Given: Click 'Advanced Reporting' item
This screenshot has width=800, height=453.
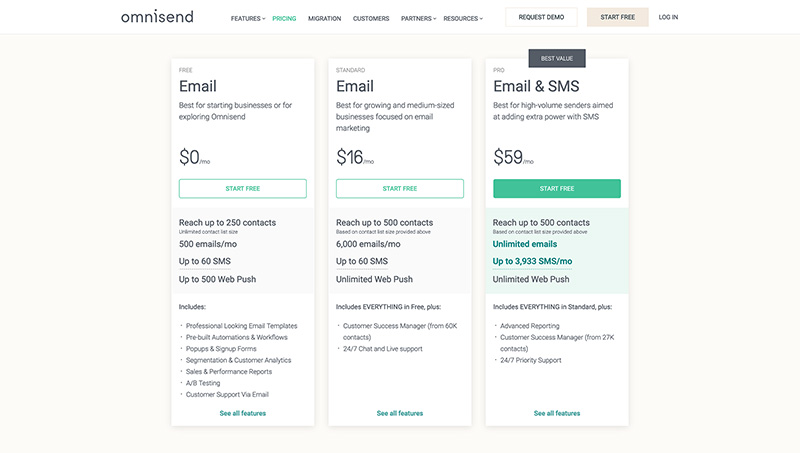Looking at the screenshot, I should point(530,326).
